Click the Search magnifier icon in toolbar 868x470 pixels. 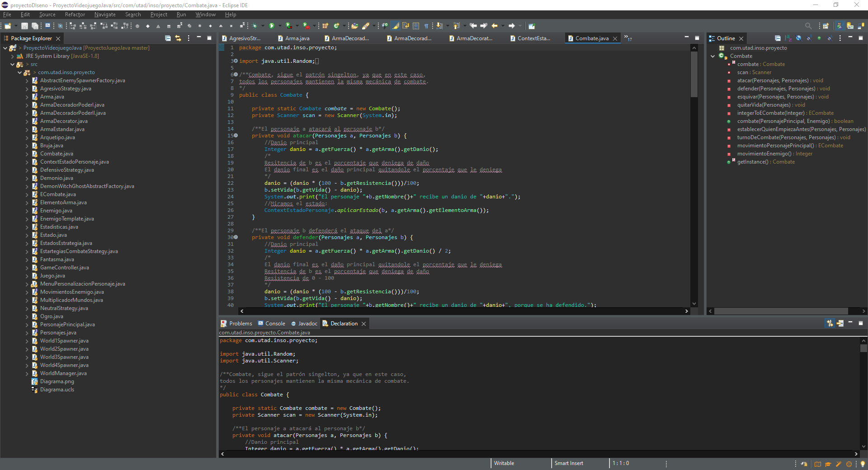click(808, 26)
